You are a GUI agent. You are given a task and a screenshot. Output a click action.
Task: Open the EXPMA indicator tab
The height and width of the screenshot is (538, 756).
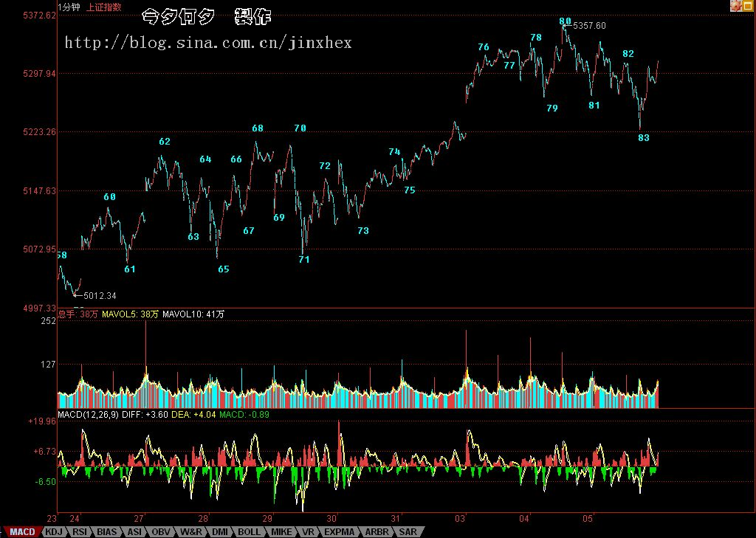[x=340, y=531]
